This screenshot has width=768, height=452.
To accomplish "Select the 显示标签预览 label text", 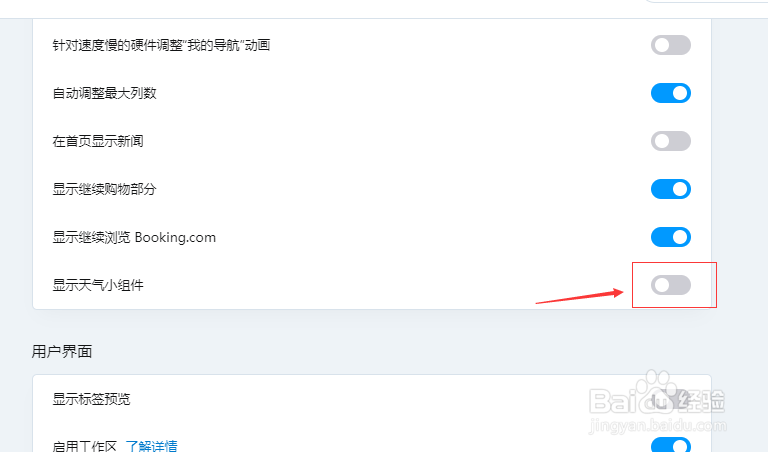I will tap(92, 399).
